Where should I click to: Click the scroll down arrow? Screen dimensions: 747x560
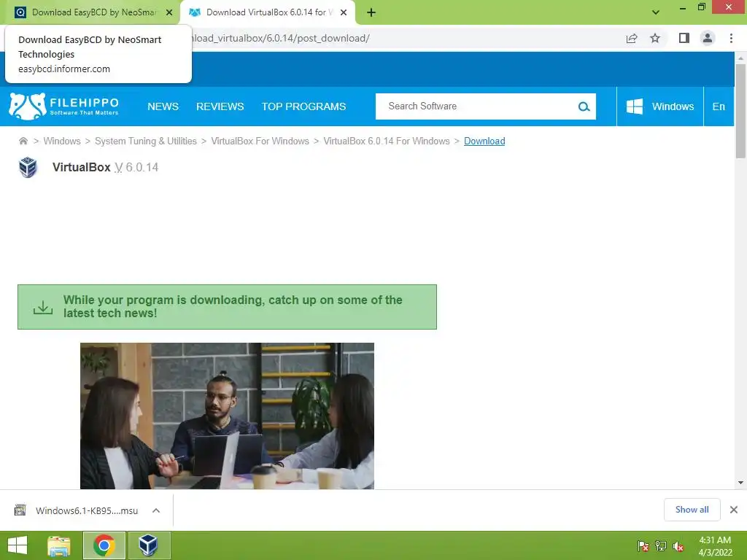[x=740, y=483]
